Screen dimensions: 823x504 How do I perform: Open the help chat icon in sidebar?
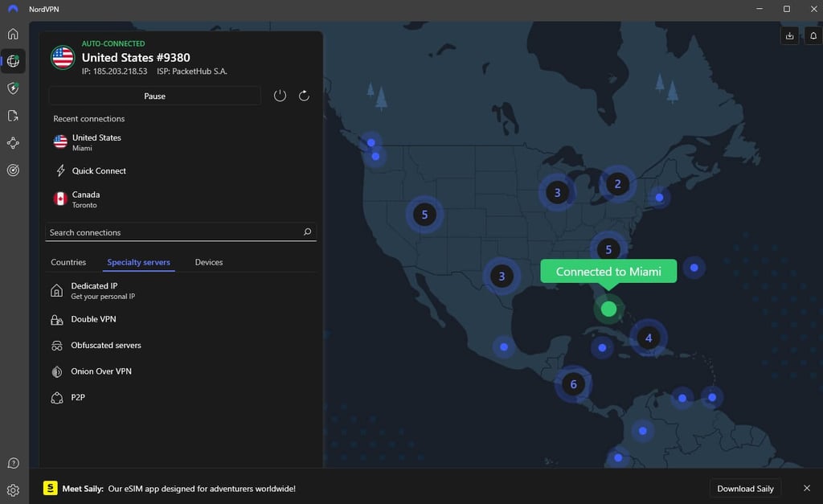coord(13,463)
